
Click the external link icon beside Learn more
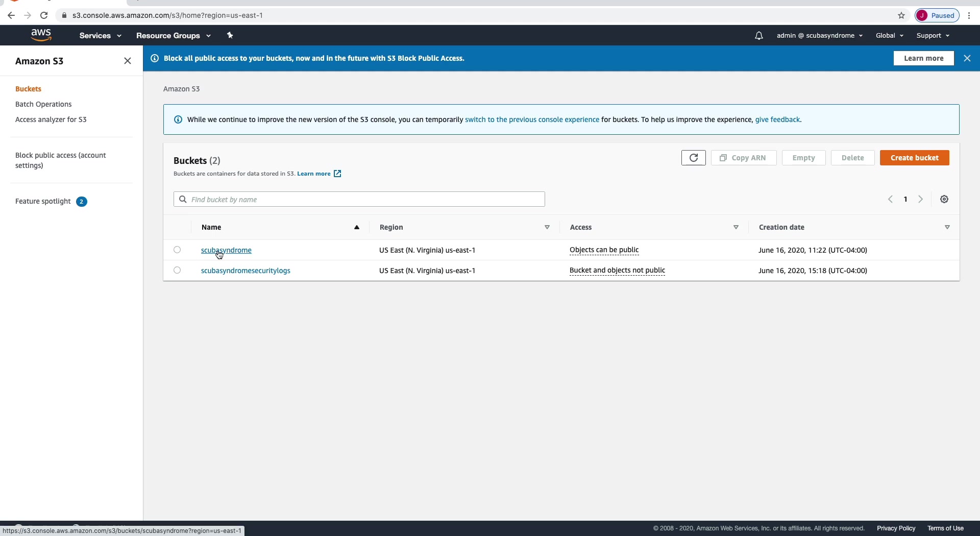pyautogui.click(x=337, y=174)
